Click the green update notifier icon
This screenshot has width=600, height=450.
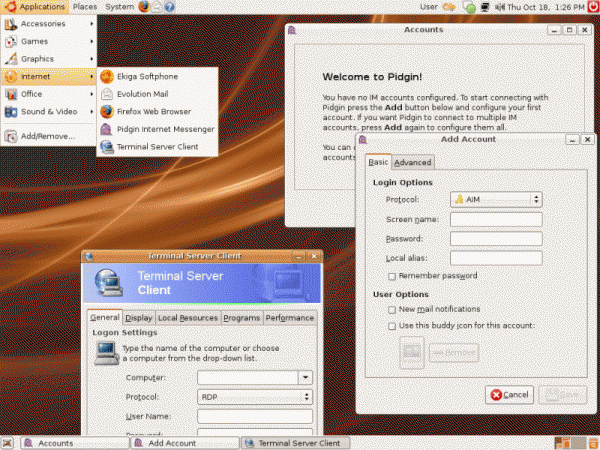tap(470, 7)
